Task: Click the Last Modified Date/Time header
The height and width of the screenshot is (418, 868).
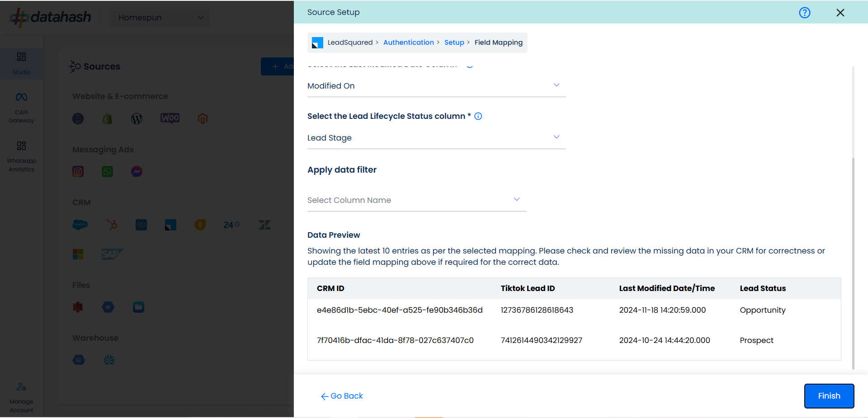Action: (x=667, y=288)
